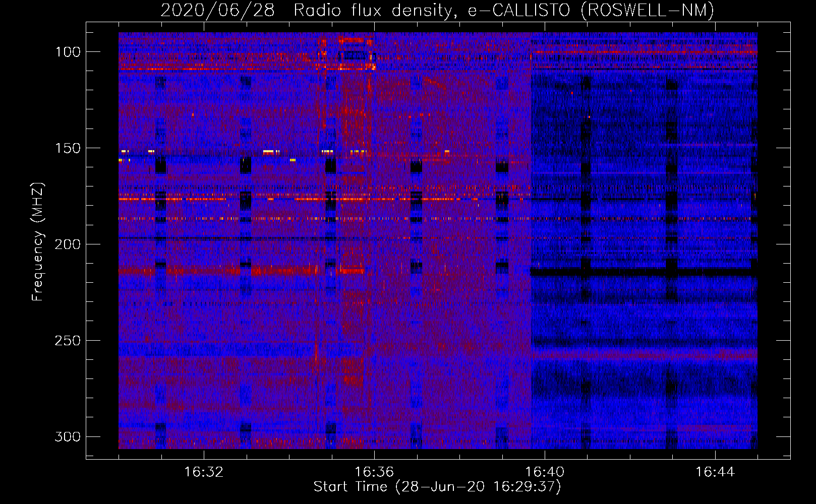The image size is (816, 504).
Task: Click the '100' frequency tick label
Action: pos(68,52)
